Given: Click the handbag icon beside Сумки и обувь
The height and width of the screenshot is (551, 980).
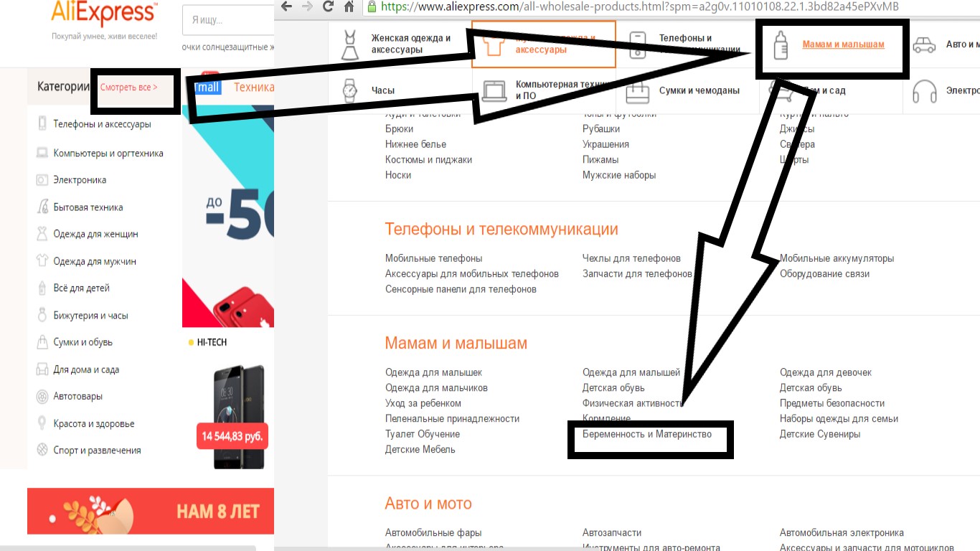Looking at the screenshot, I should pos(42,342).
